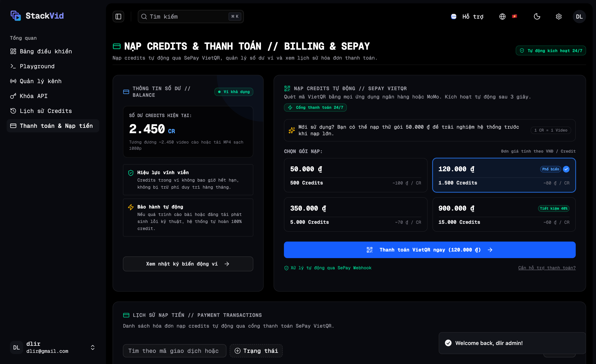Click the StackVid logo
This screenshot has width=596, height=364.
[x=37, y=16]
